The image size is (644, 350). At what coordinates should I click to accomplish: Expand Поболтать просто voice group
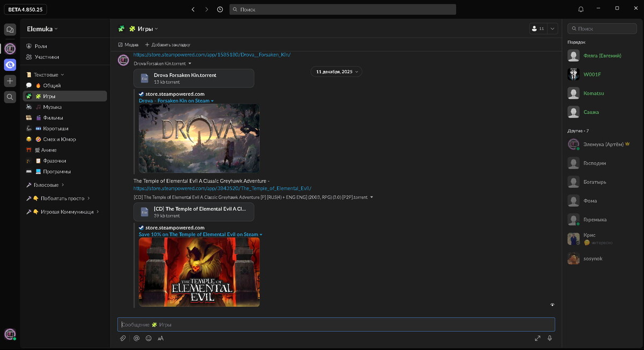pos(58,198)
